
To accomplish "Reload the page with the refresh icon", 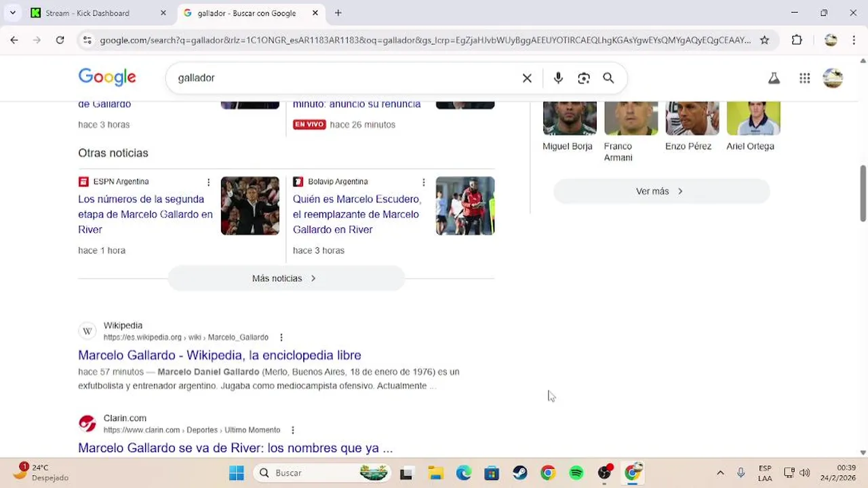I will 60,40.
